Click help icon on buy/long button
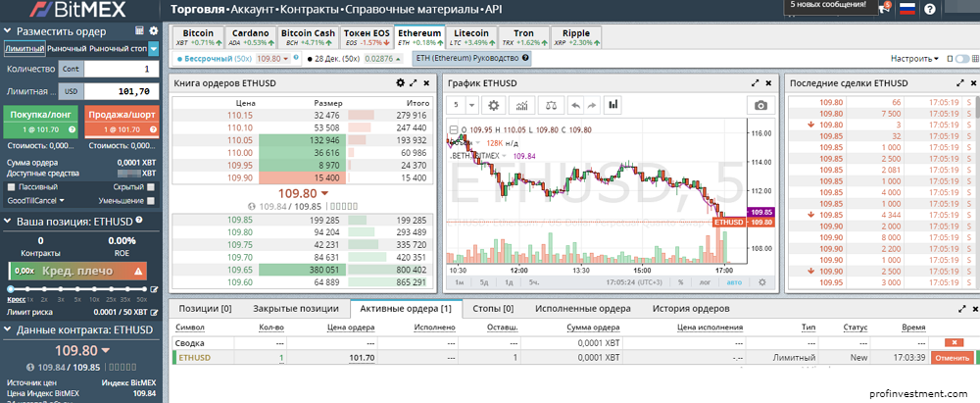Viewport: 980px width, 403px height. (x=72, y=129)
